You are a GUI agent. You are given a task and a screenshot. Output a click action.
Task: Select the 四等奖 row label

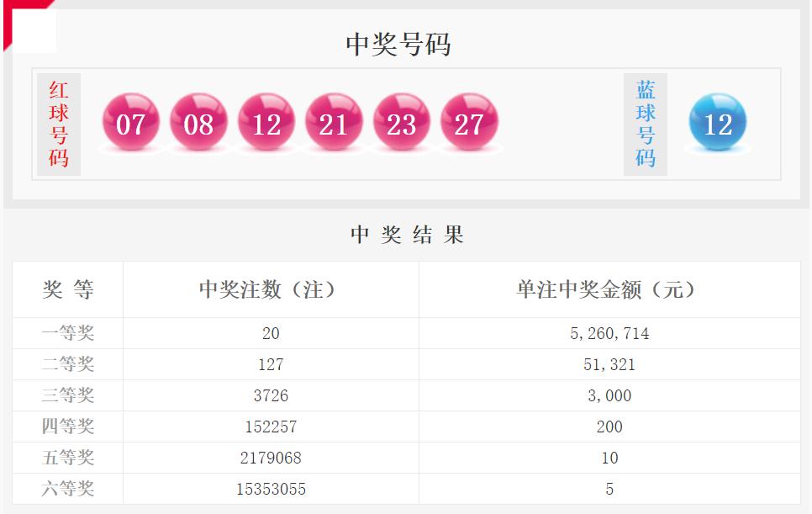(x=68, y=427)
